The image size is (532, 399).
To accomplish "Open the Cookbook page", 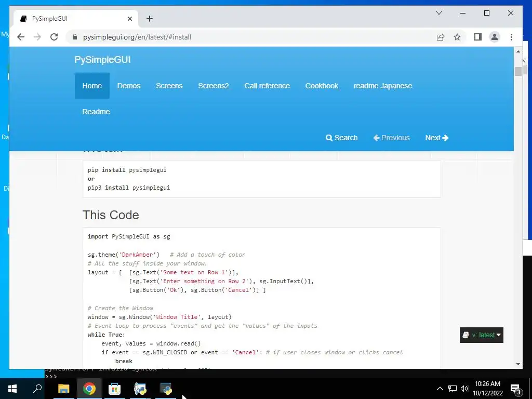I will [322, 86].
